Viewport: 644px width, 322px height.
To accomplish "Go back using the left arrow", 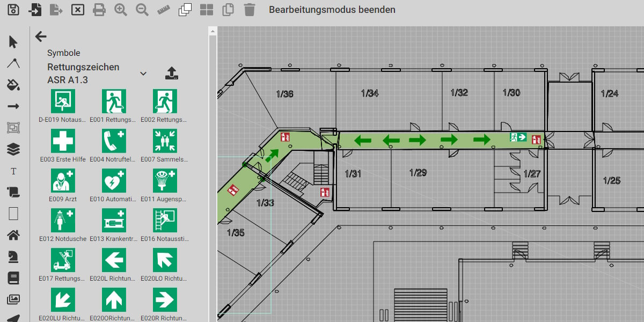I will click(x=41, y=36).
